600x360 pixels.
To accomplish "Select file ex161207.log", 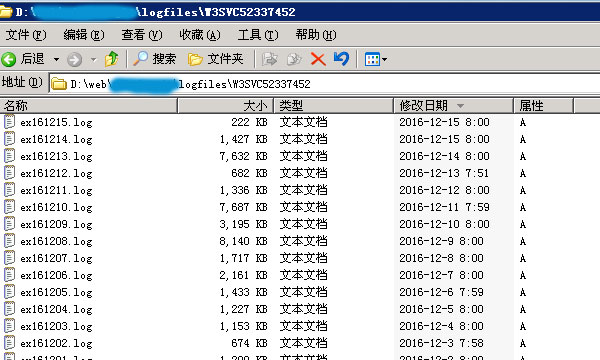I will pos(56,258).
